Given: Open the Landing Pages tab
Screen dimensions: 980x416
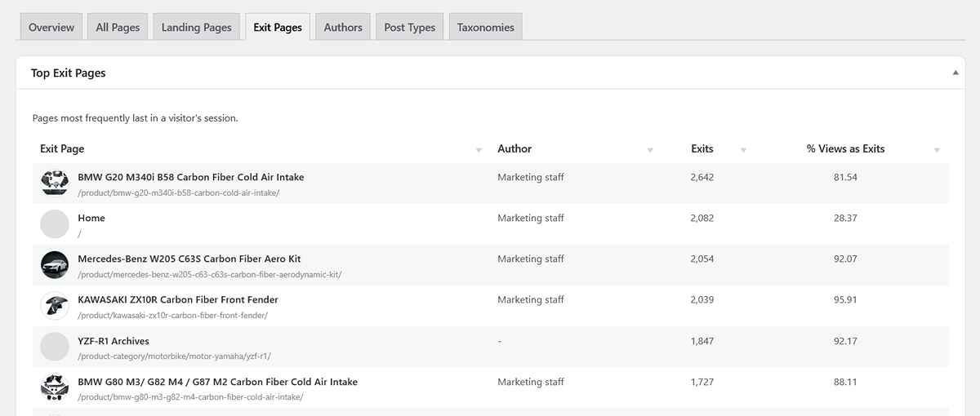Looking at the screenshot, I should click(197, 27).
